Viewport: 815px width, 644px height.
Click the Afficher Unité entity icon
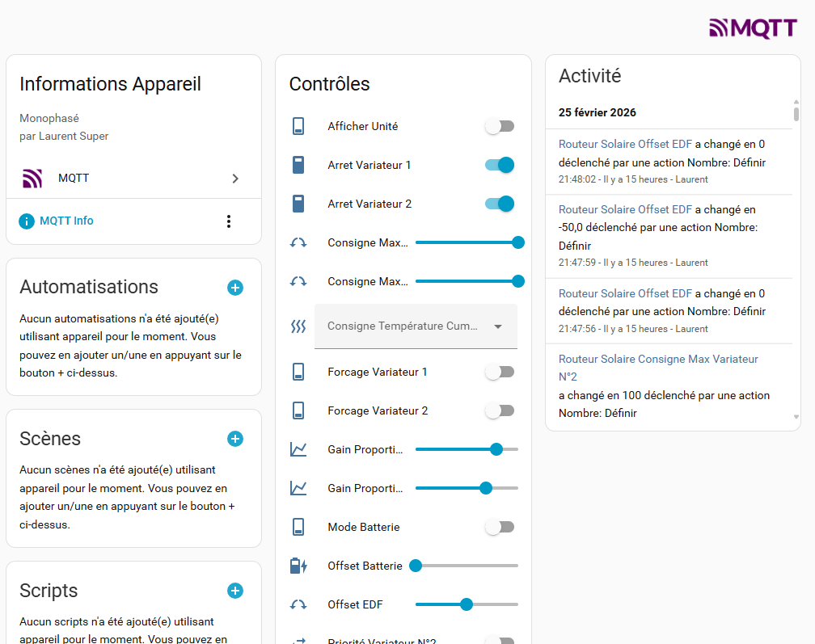point(298,126)
